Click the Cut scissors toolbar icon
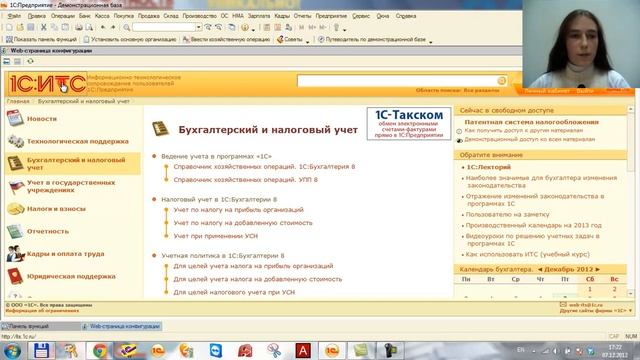Viewport: 640px width, 360px height. (43, 27)
